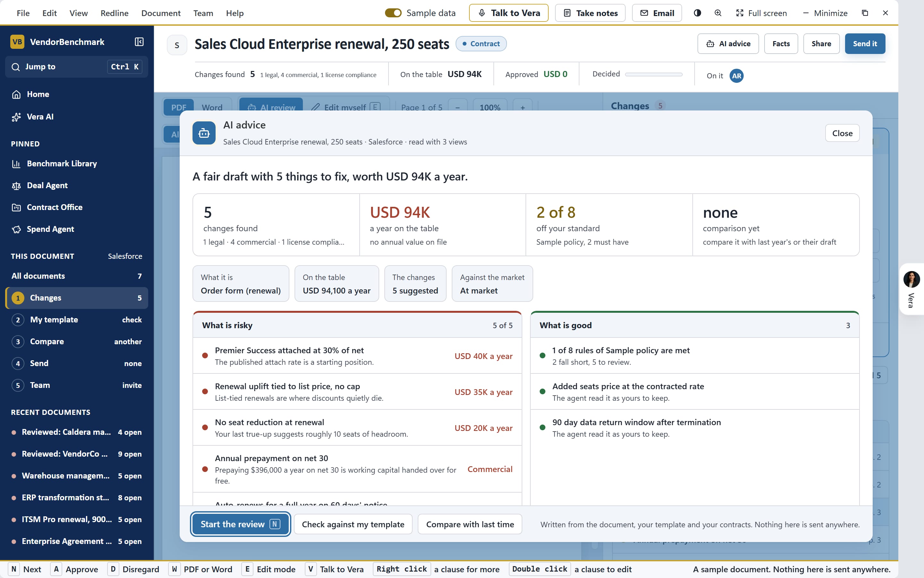Viewport: 924px width, 578px height.
Task: Open the Document menu
Action: click(161, 13)
